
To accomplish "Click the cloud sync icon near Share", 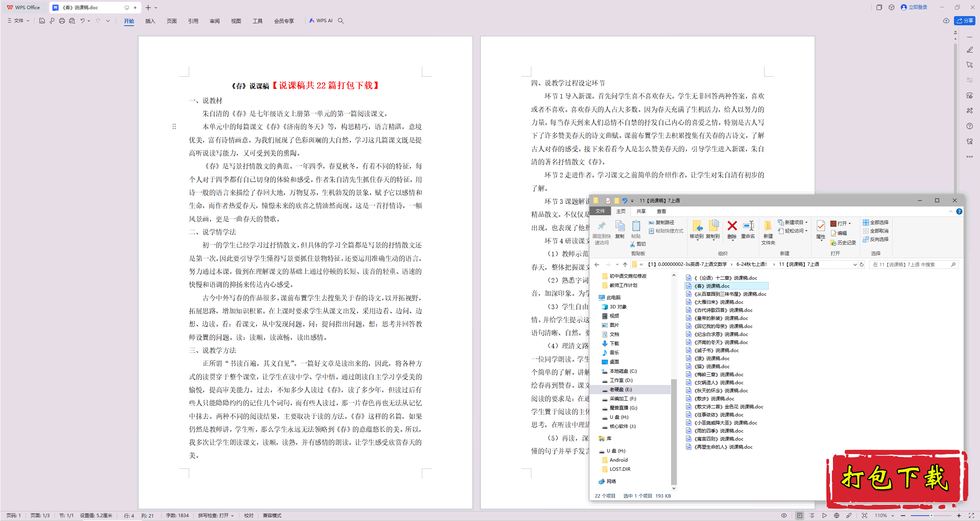I will 946,21.
